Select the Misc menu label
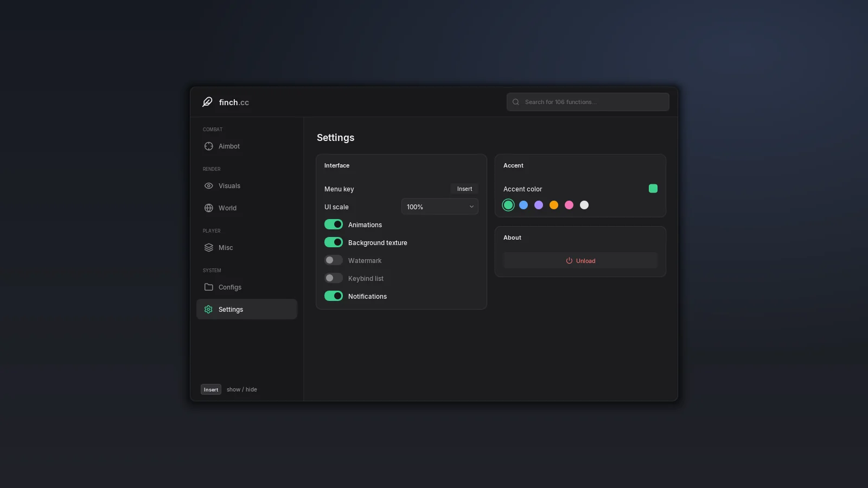868x488 pixels. pos(226,248)
